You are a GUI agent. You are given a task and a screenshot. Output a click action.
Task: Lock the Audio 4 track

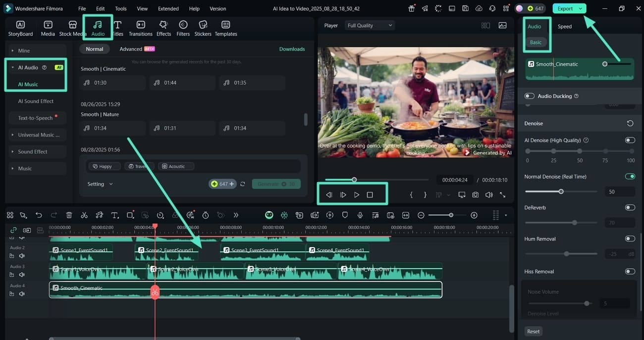(x=12, y=294)
